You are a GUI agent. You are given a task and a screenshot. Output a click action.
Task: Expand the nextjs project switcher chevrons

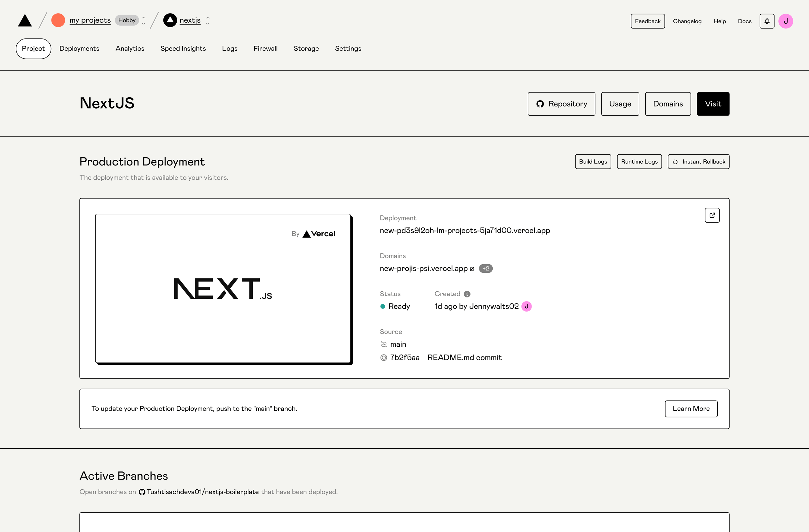click(208, 21)
